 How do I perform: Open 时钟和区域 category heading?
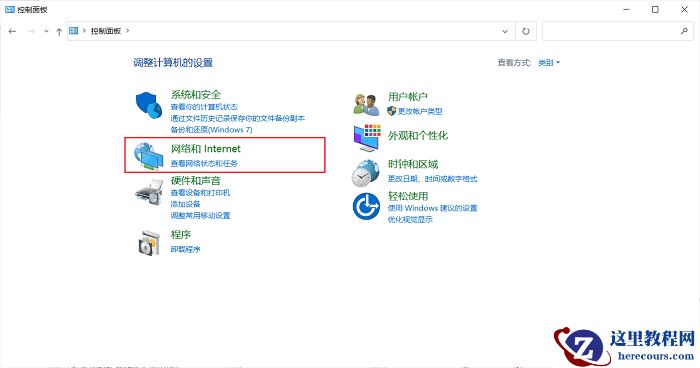tap(413, 164)
